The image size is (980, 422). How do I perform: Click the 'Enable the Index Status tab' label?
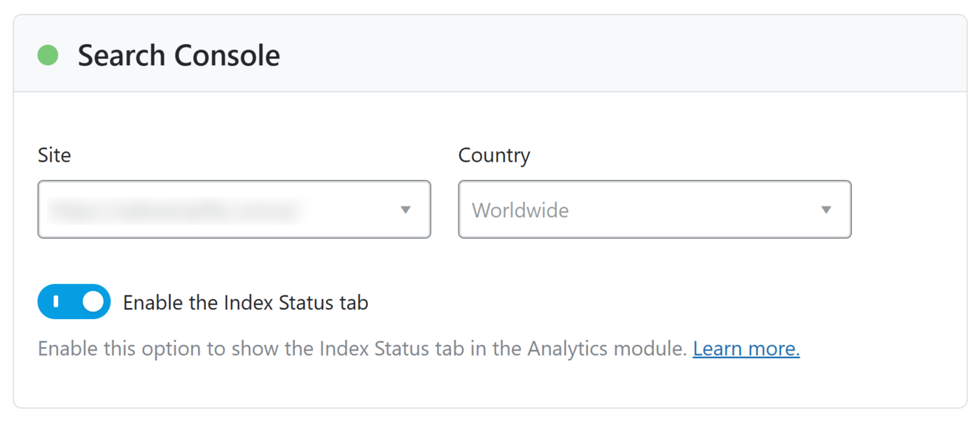tap(245, 302)
